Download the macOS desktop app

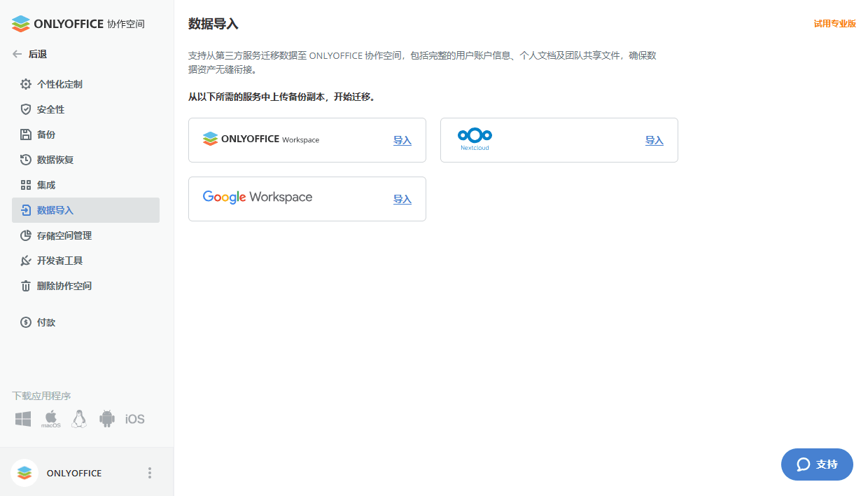pyautogui.click(x=51, y=419)
